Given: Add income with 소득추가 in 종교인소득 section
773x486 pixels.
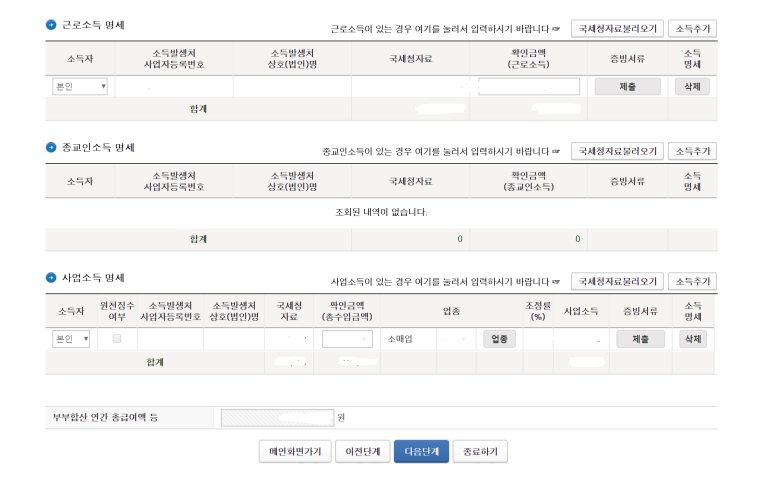Looking at the screenshot, I should point(692,151).
